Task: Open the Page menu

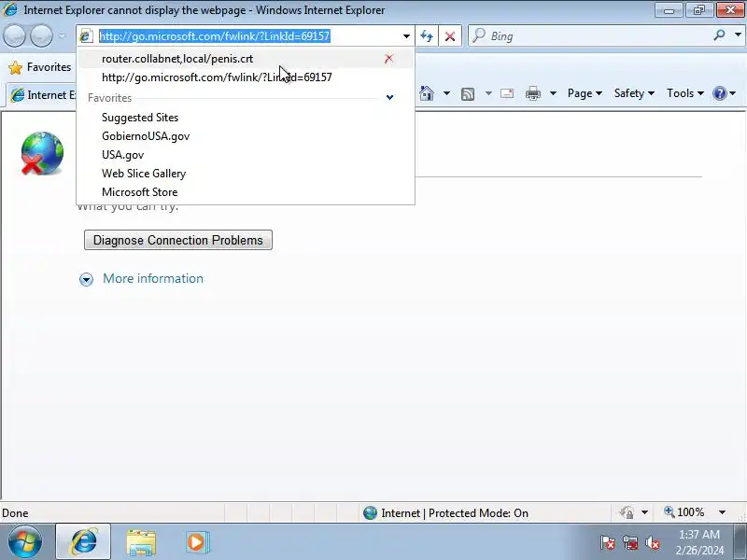Action: click(x=585, y=93)
